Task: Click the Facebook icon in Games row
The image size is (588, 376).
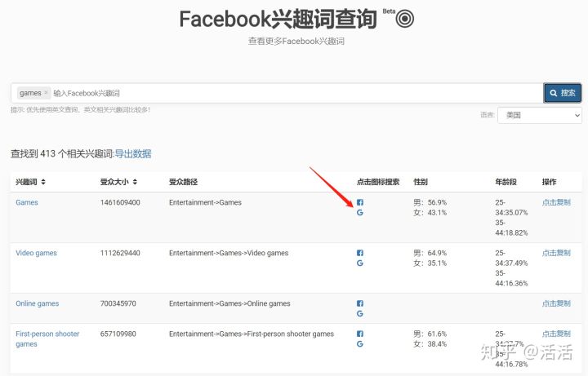Action: tap(360, 202)
